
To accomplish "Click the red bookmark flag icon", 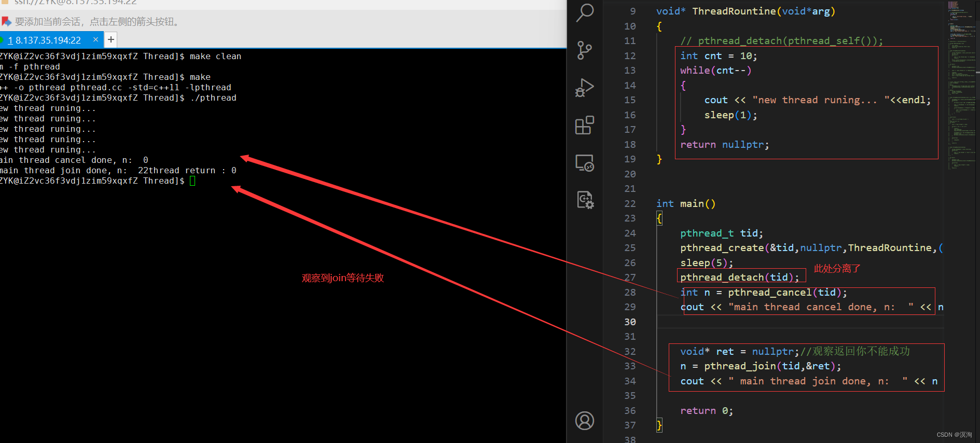I will tap(6, 22).
